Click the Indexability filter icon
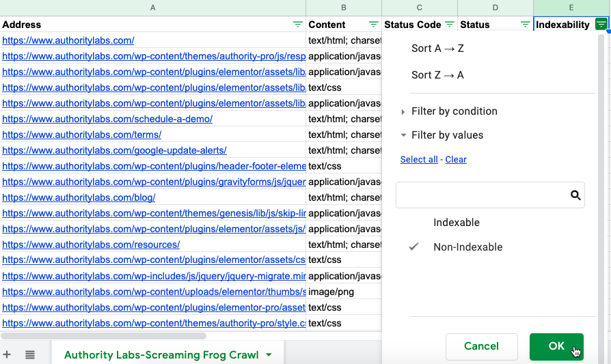 point(600,25)
